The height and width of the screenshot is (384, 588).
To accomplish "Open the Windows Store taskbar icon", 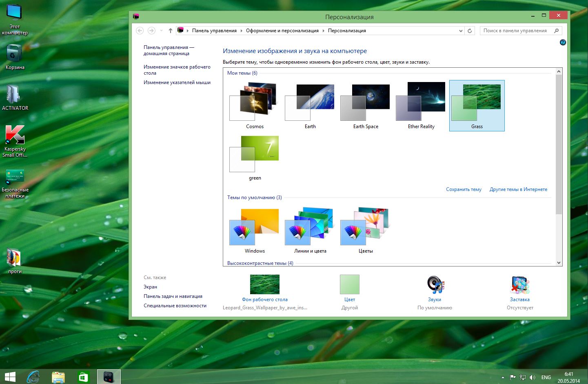I will point(83,377).
